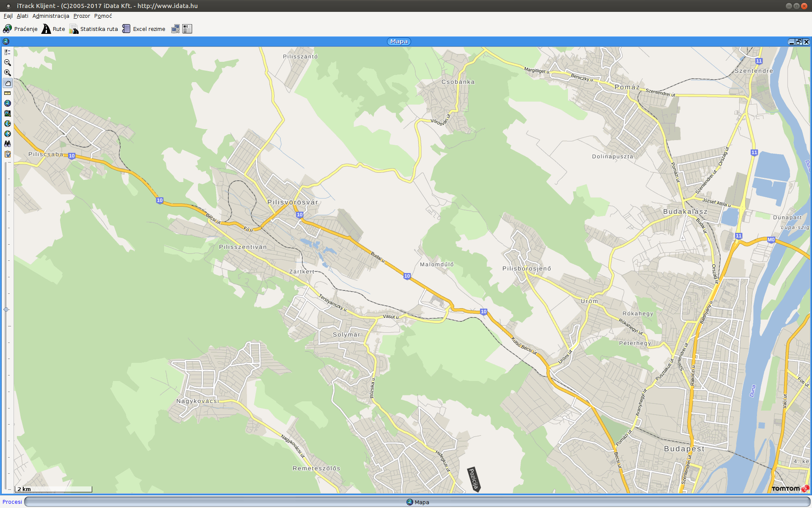Select the zoom in magnifier tool
The height and width of the screenshot is (508, 812).
point(7,73)
